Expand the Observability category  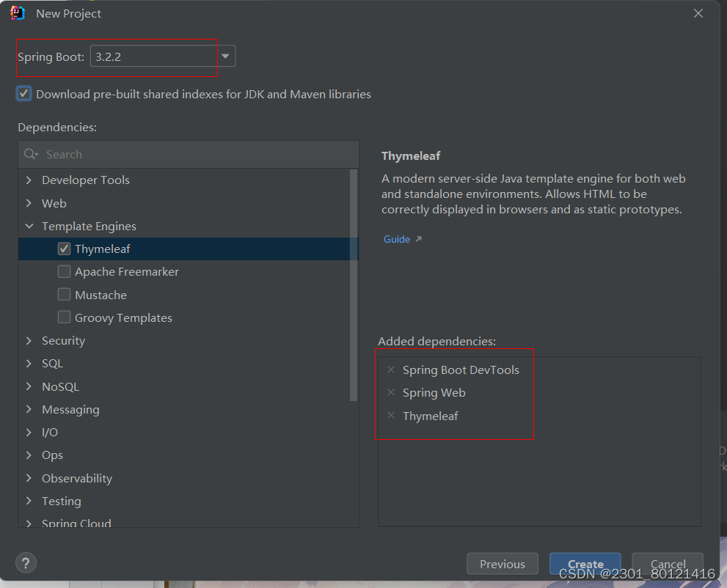(x=29, y=478)
